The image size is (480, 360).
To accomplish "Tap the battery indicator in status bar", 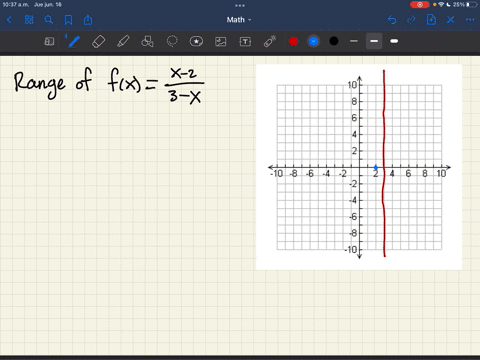I will click(x=472, y=5).
